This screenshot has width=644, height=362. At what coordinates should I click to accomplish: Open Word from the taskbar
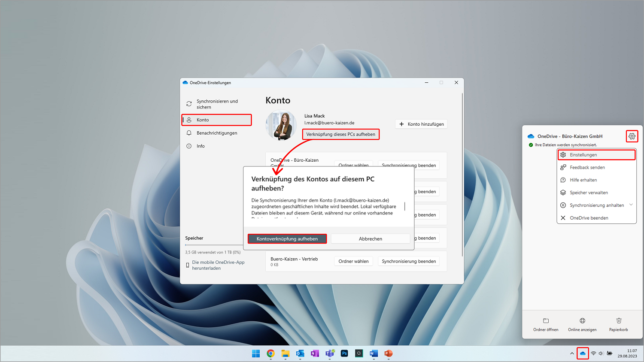(x=374, y=353)
